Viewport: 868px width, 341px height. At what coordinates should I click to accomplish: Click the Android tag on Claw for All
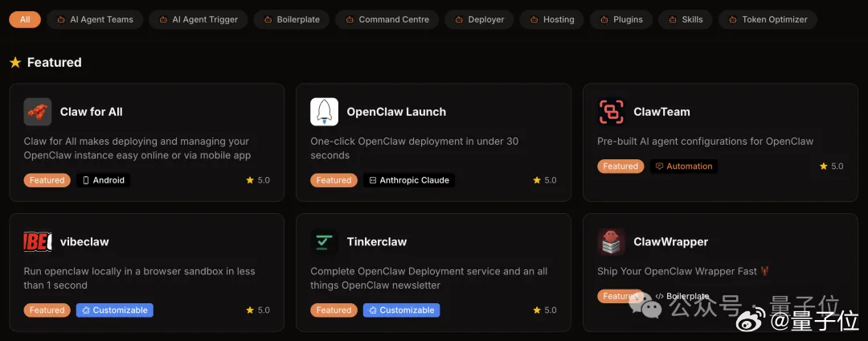(x=104, y=180)
